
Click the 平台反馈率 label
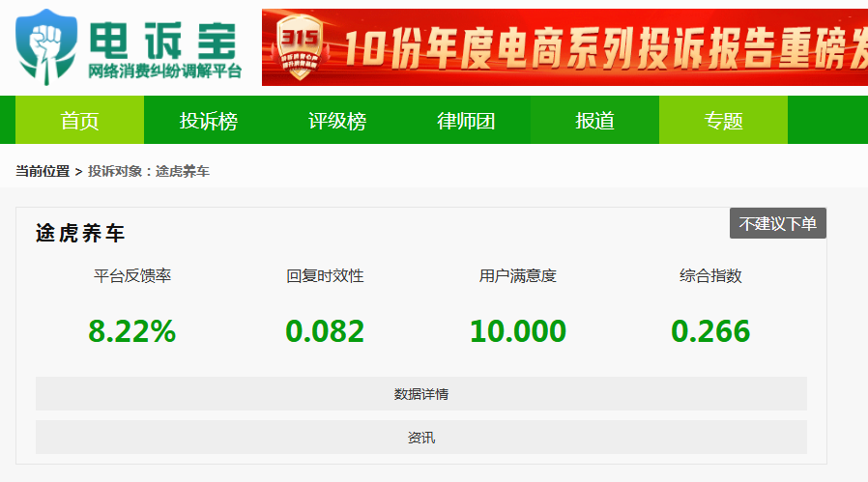click(132, 275)
